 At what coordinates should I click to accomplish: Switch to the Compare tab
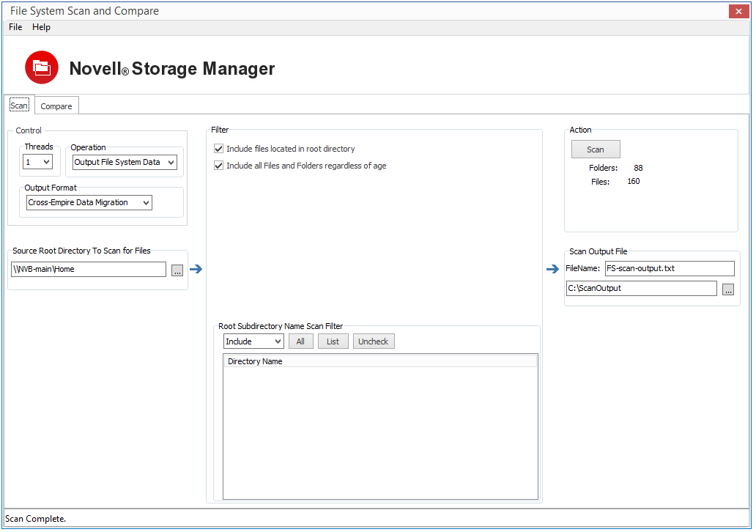pyautogui.click(x=56, y=106)
